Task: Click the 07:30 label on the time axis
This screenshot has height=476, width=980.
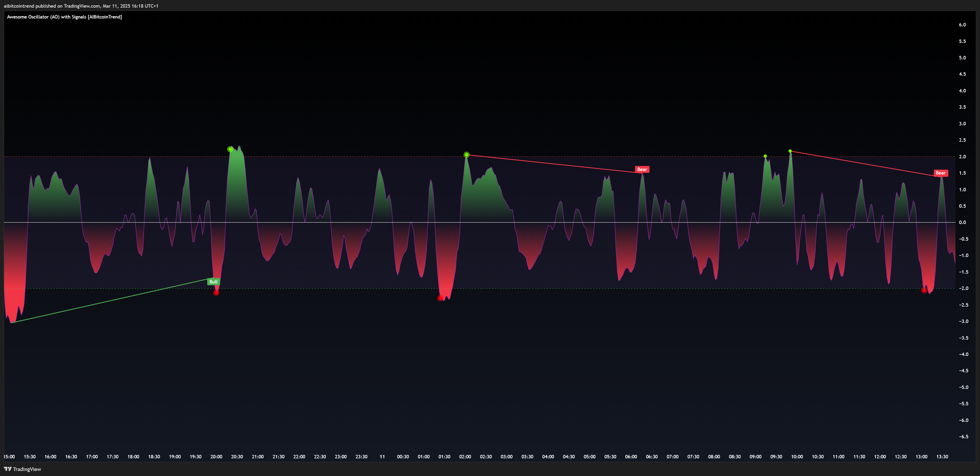Action: coord(693,457)
